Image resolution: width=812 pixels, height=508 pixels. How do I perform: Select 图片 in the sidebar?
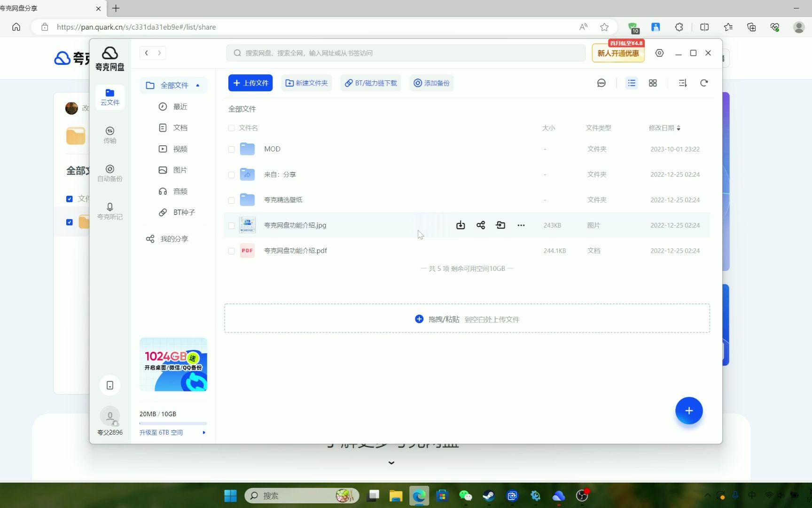[173, 170]
